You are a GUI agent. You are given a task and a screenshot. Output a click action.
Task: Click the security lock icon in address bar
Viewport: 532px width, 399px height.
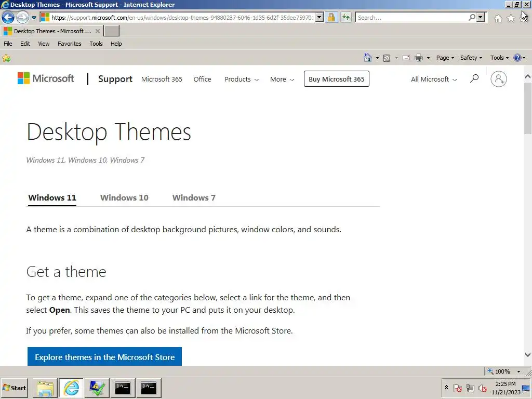point(331,17)
